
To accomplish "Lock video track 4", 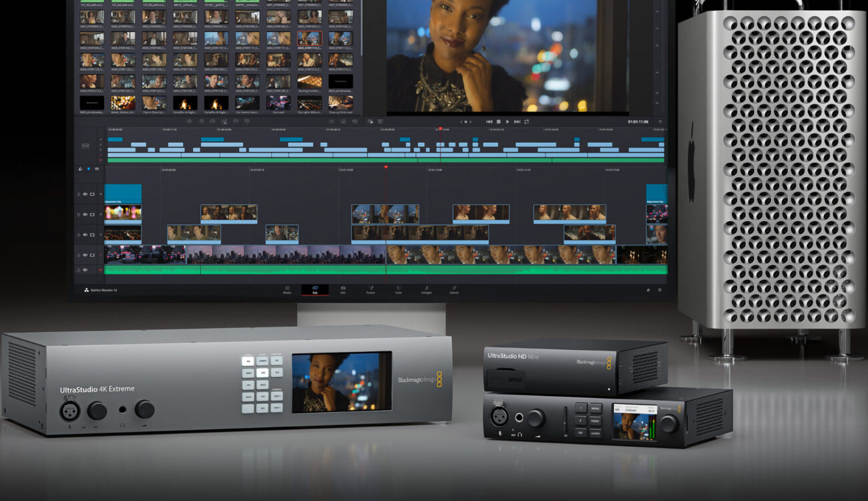I will point(79,194).
